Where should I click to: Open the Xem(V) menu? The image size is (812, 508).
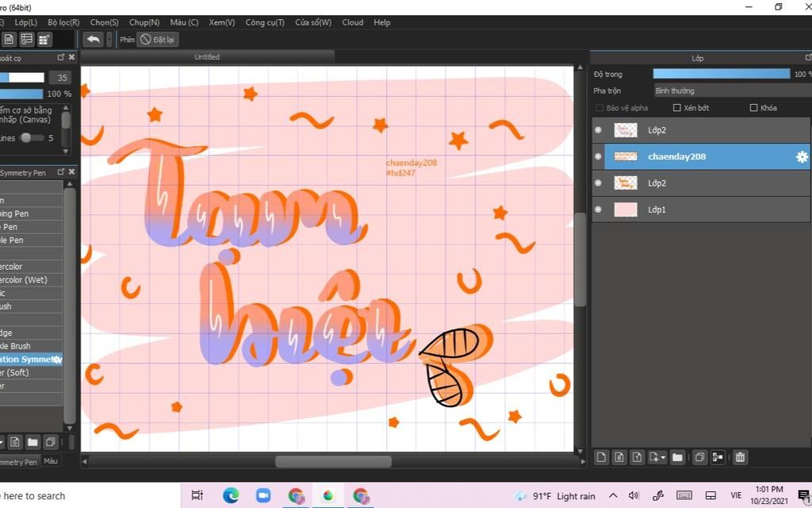[x=222, y=22]
